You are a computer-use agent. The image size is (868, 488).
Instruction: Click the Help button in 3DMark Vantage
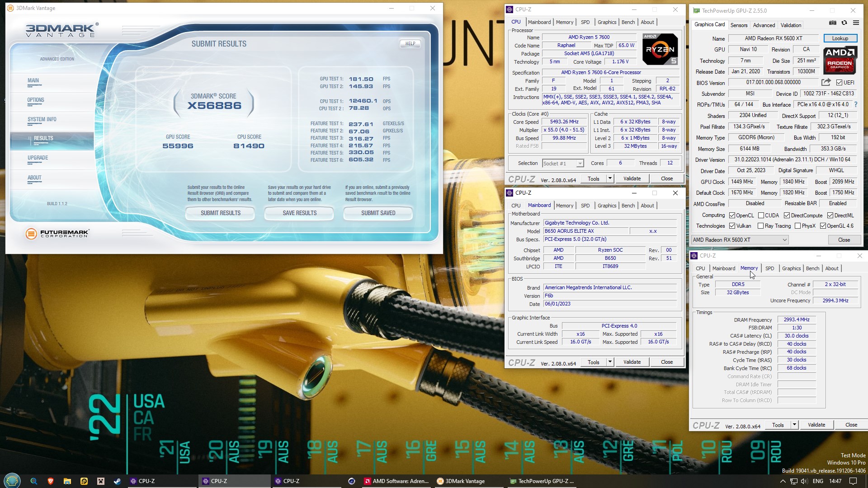[x=410, y=44]
